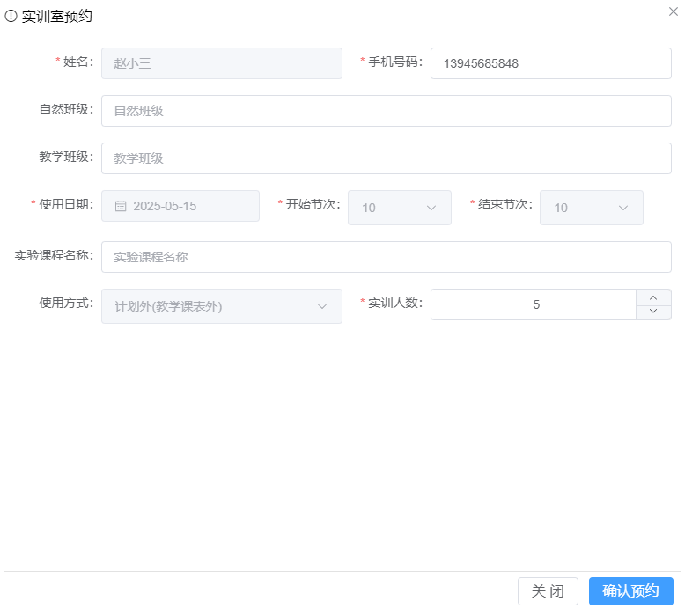Click the 姓名 field showing 赵小三
This screenshot has height=616, width=685.
221,63
